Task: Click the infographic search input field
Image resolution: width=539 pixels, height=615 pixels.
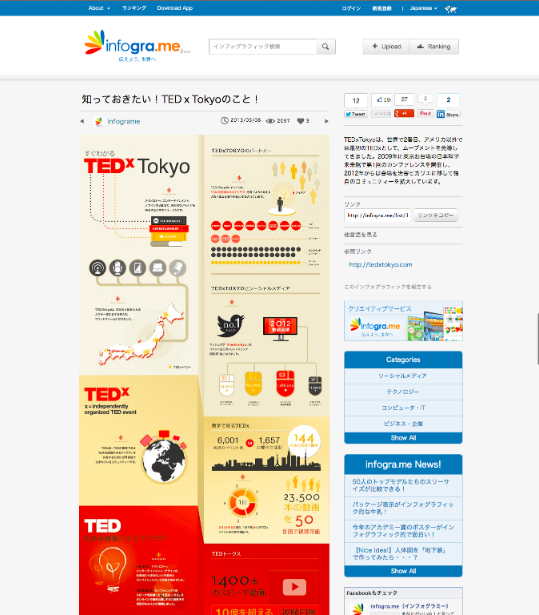Action: tap(263, 47)
